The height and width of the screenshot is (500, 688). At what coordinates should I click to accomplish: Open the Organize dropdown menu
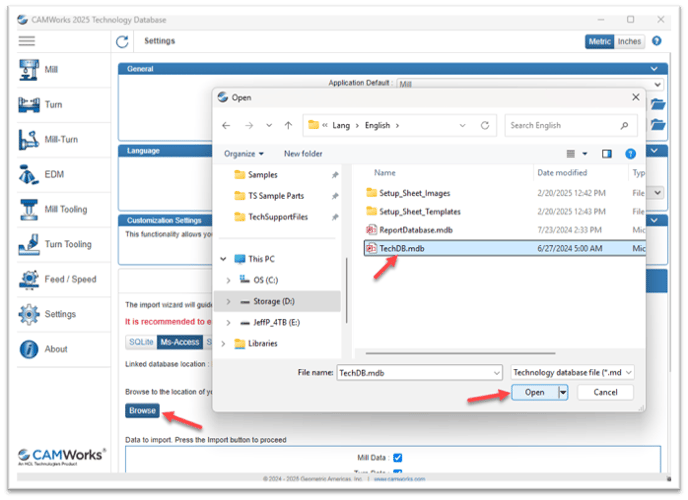tap(244, 154)
